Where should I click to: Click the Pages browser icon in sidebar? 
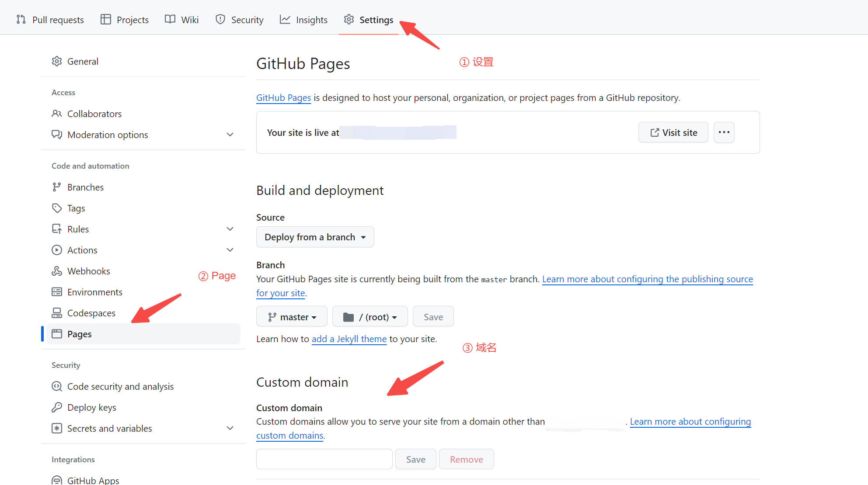[x=57, y=334]
